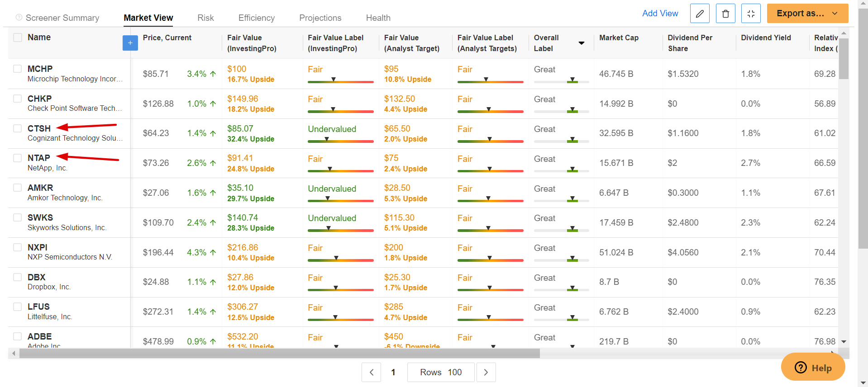
Task: Open CTSH Cognizant stock link
Action: click(39, 128)
